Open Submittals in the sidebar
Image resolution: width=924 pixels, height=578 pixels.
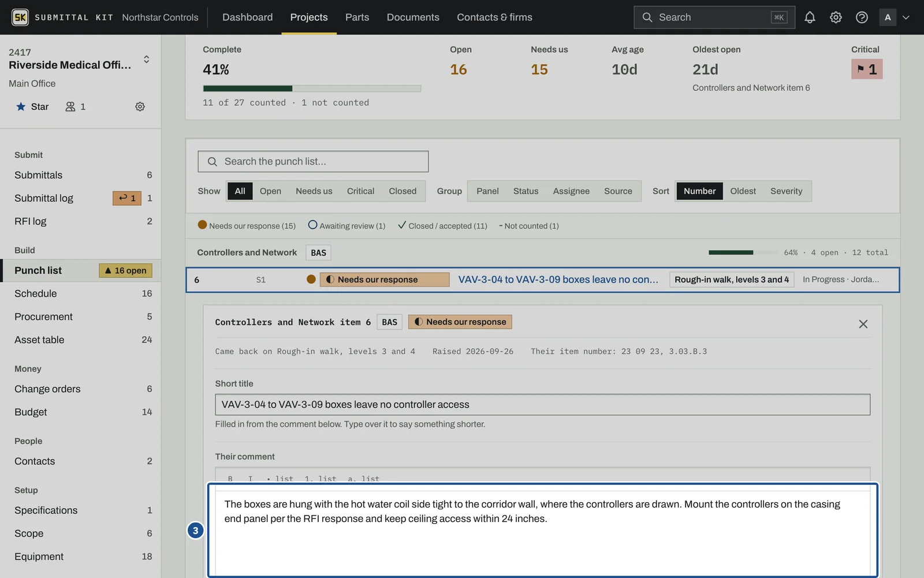[x=81, y=175]
